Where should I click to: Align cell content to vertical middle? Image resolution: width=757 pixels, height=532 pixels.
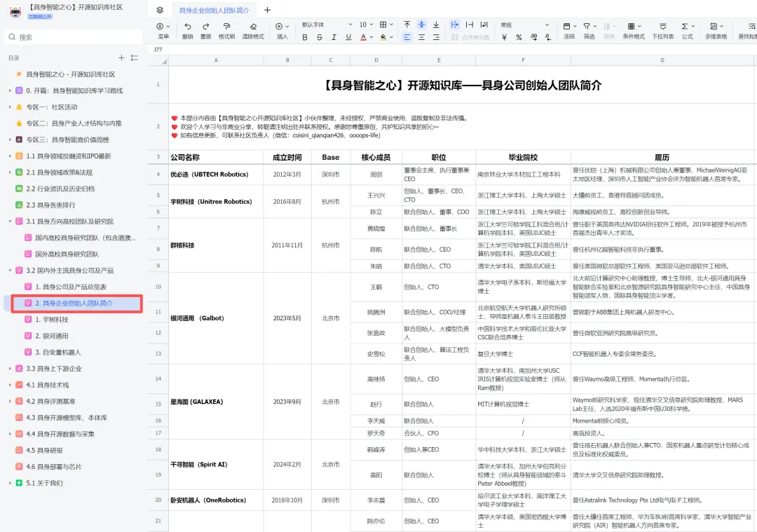click(421, 25)
